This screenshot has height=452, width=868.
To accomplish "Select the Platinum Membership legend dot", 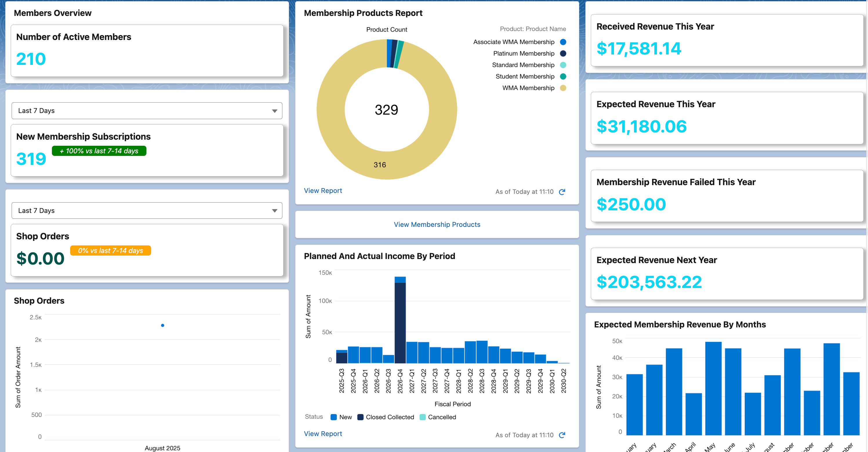I will click(x=563, y=53).
